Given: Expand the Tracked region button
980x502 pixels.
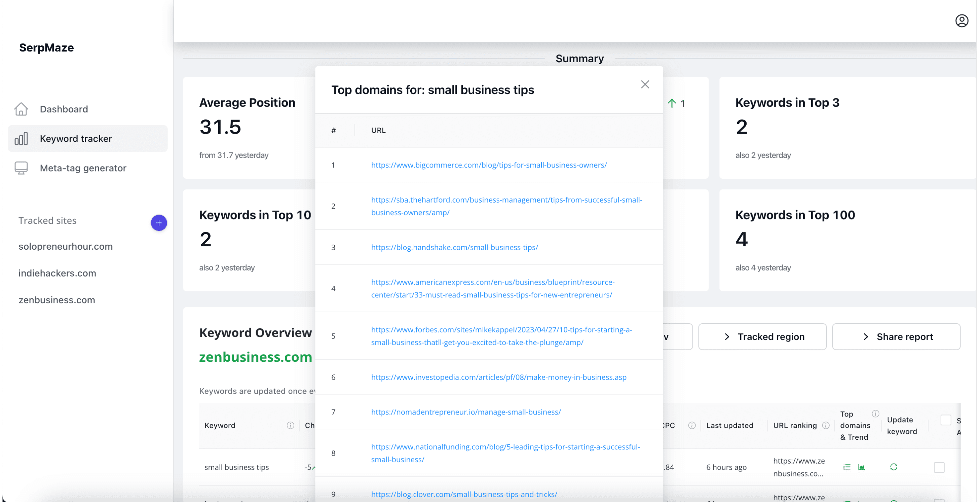Looking at the screenshot, I should (x=762, y=336).
